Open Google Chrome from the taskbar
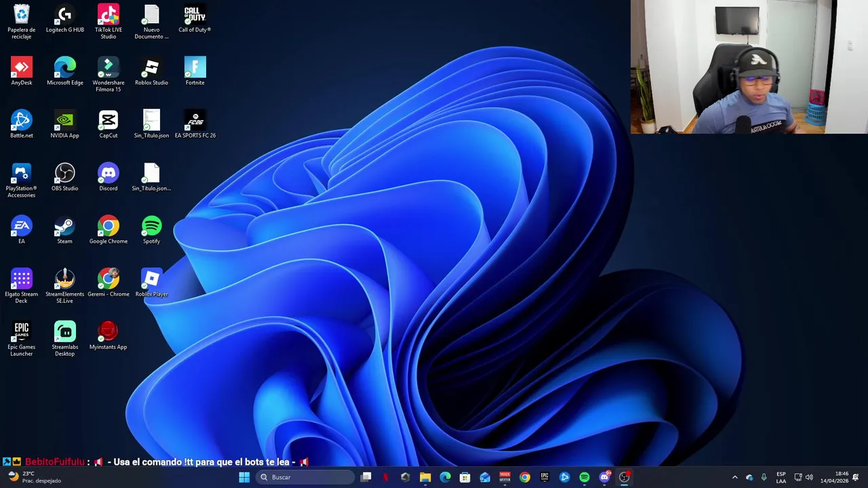Screen dimensions: 868x488 click(525, 477)
